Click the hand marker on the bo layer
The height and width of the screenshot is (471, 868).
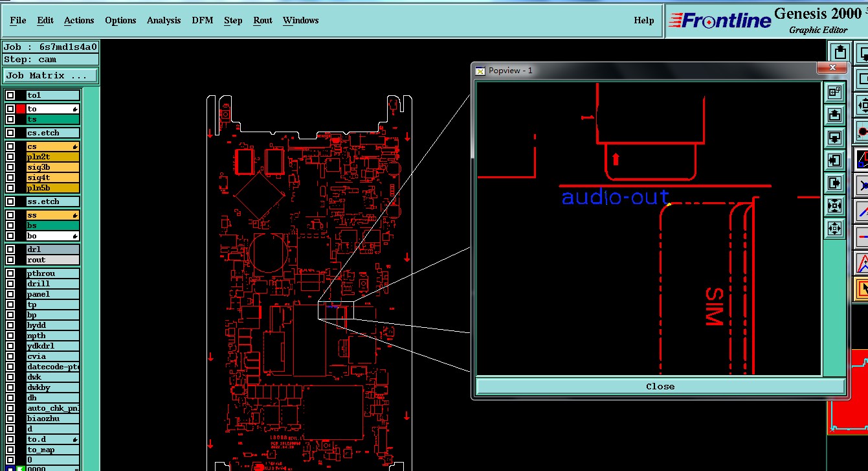(x=76, y=236)
